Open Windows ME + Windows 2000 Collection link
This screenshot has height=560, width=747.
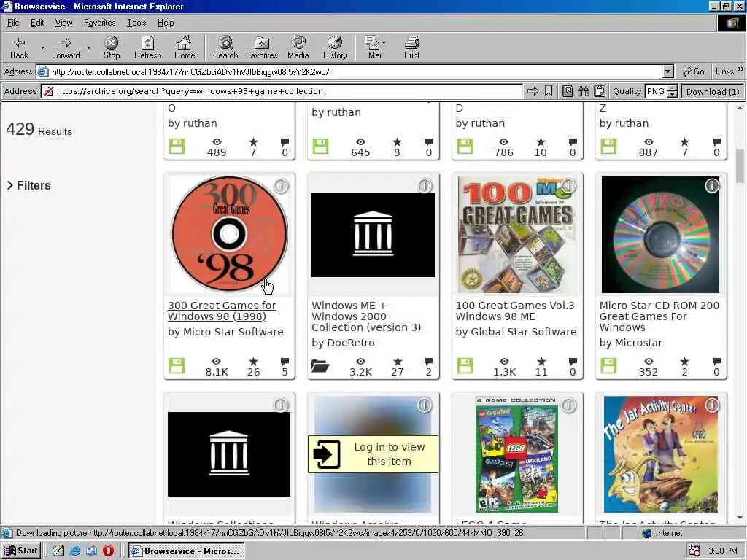point(366,316)
